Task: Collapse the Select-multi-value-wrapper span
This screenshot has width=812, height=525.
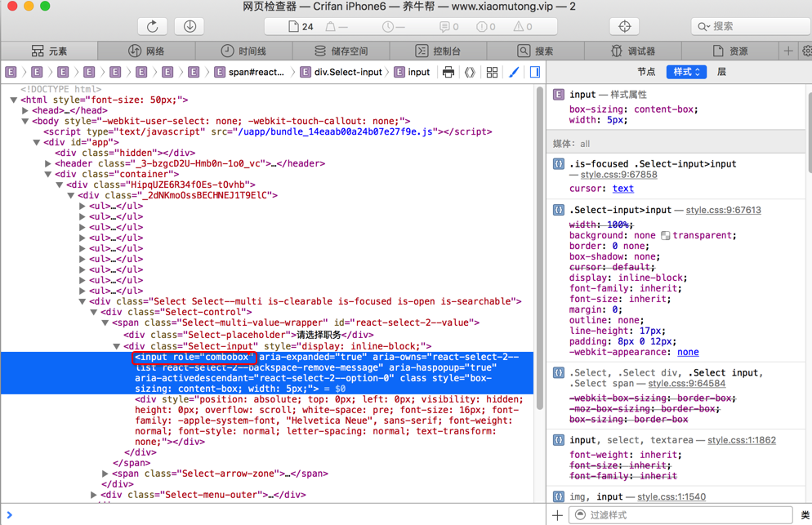Action: 105,323
